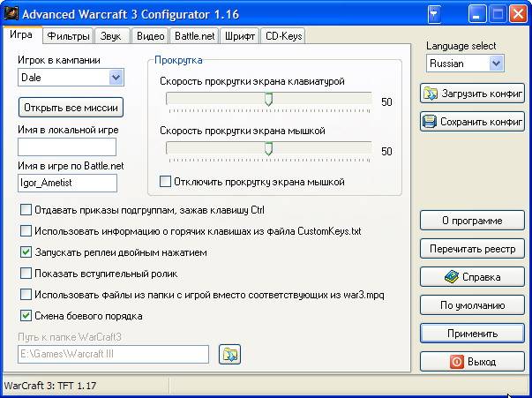Open the Шрифт tab
Image resolution: width=532 pixels, height=398 pixels.
[x=240, y=36]
